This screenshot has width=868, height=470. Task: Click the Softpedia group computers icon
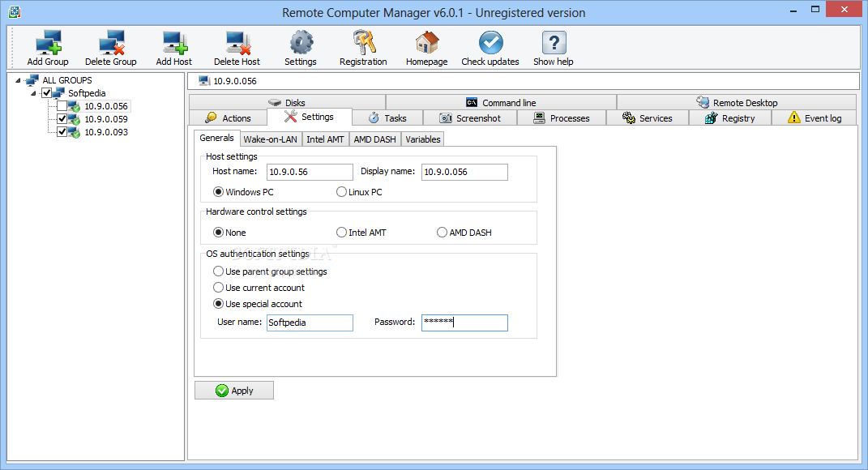pyautogui.click(x=58, y=93)
